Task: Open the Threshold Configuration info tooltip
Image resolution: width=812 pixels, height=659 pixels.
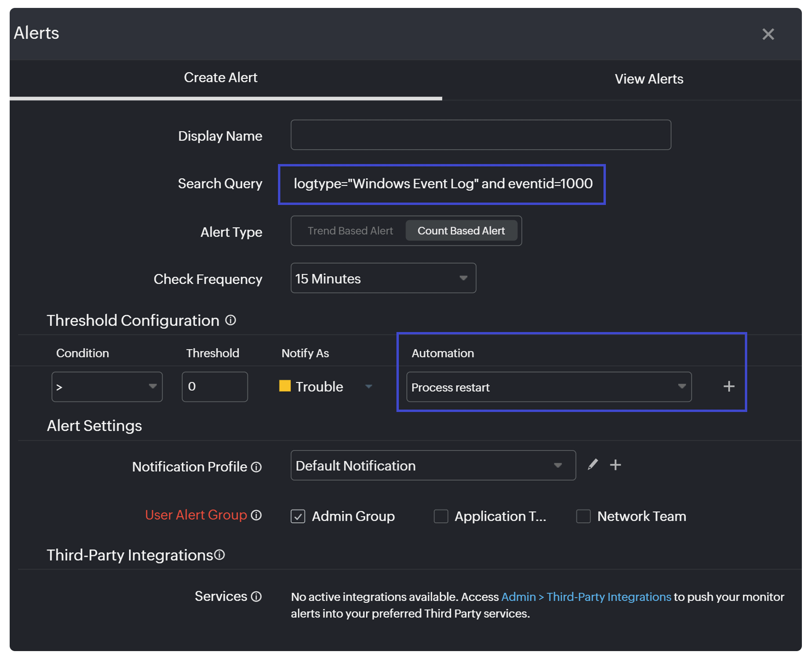Action: (230, 320)
